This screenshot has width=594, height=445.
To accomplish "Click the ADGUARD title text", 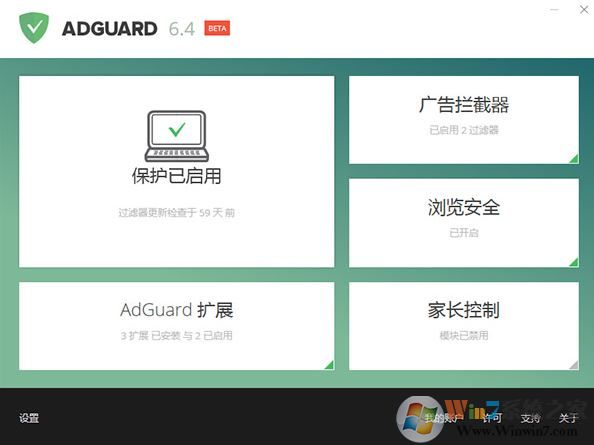I will point(109,29).
